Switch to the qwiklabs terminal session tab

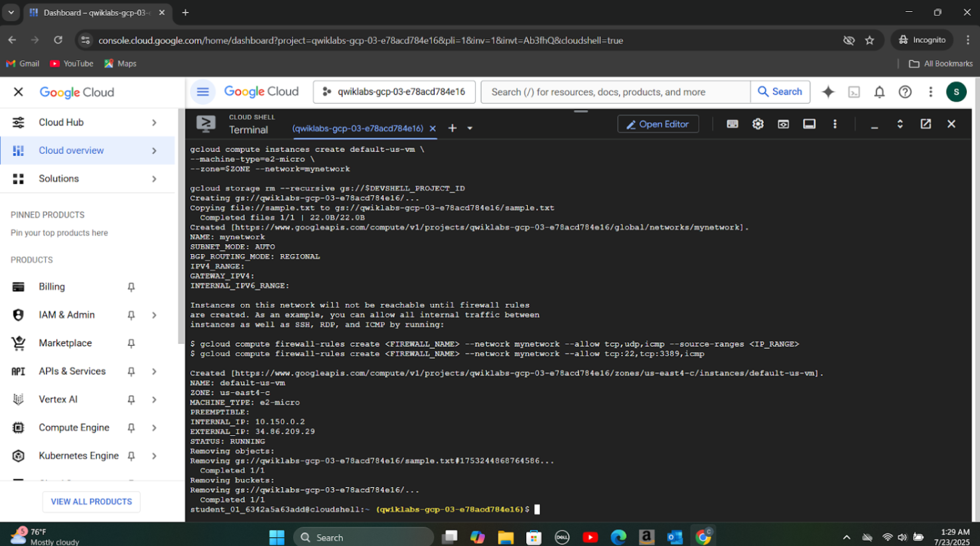(x=357, y=129)
